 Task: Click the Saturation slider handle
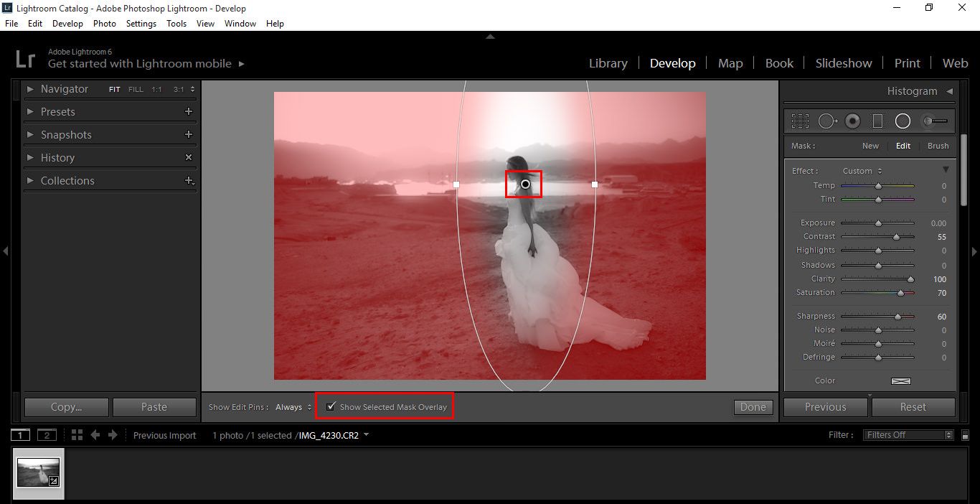point(900,293)
